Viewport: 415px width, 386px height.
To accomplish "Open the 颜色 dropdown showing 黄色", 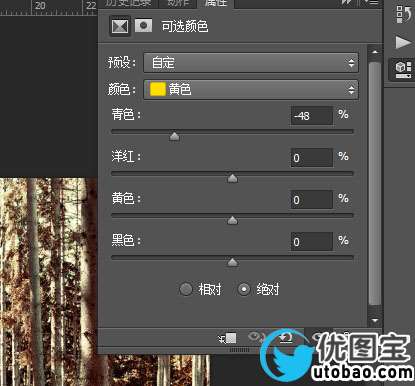I will point(251,89).
